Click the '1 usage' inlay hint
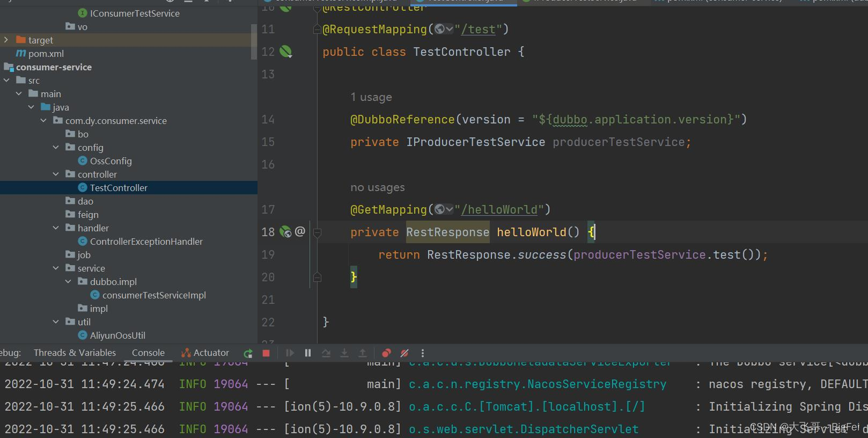Image resolution: width=868 pixels, height=438 pixels. click(x=371, y=97)
